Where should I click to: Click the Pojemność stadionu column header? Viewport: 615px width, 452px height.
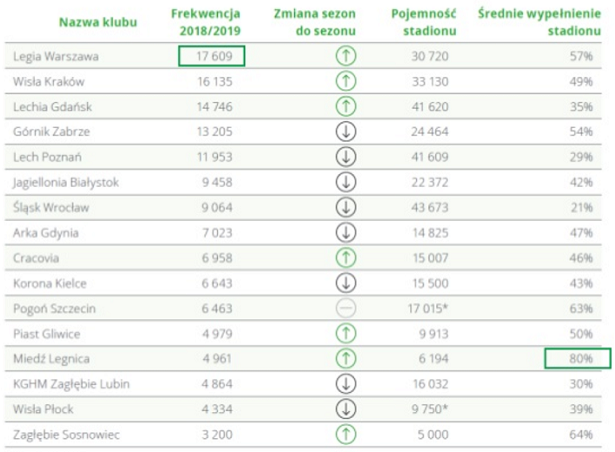(424, 22)
